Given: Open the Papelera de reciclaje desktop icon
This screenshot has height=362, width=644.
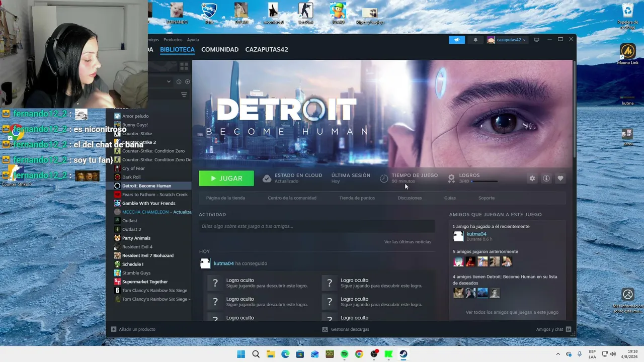Looking at the screenshot, I should tap(627, 16).
